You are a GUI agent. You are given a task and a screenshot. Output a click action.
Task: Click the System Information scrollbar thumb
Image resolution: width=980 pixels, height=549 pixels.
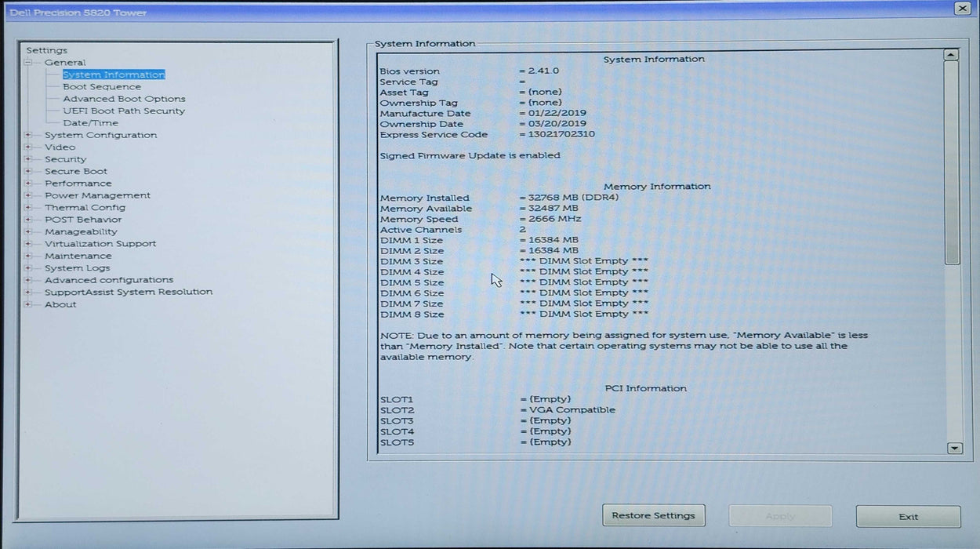952,162
